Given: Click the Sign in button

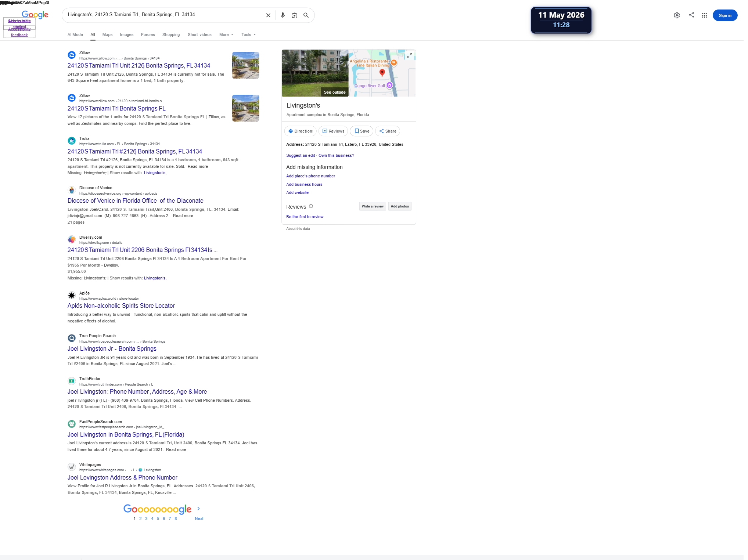Looking at the screenshot, I should point(725,15).
